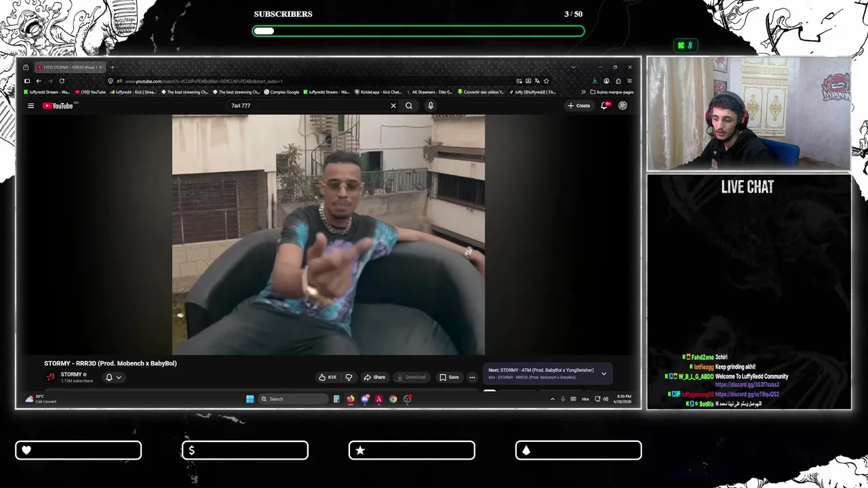Open the browser application menu
Image resolution: width=868 pixels, height=488 pixels.
point(629,81)
